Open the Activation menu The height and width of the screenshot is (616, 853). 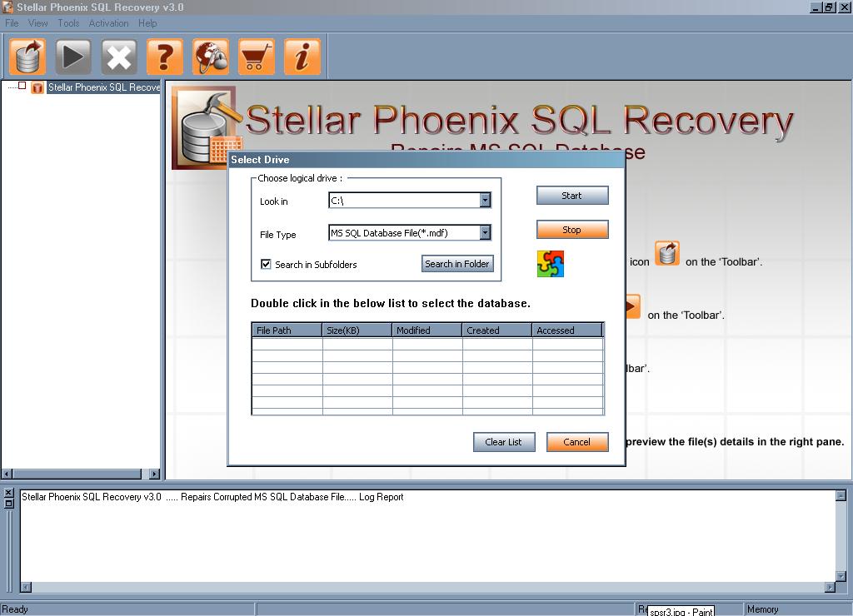click(108, 23)
